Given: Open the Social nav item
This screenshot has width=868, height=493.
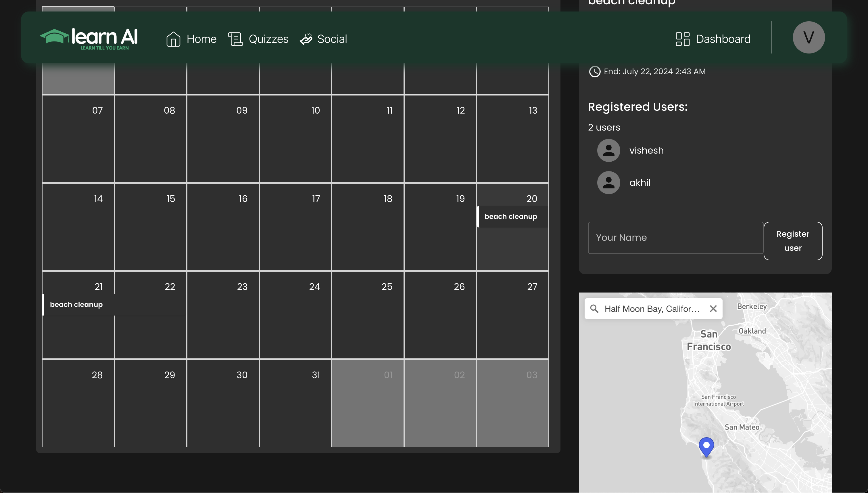Looking at the screenshot, I should pyautogui.click(x=332, y=39).
